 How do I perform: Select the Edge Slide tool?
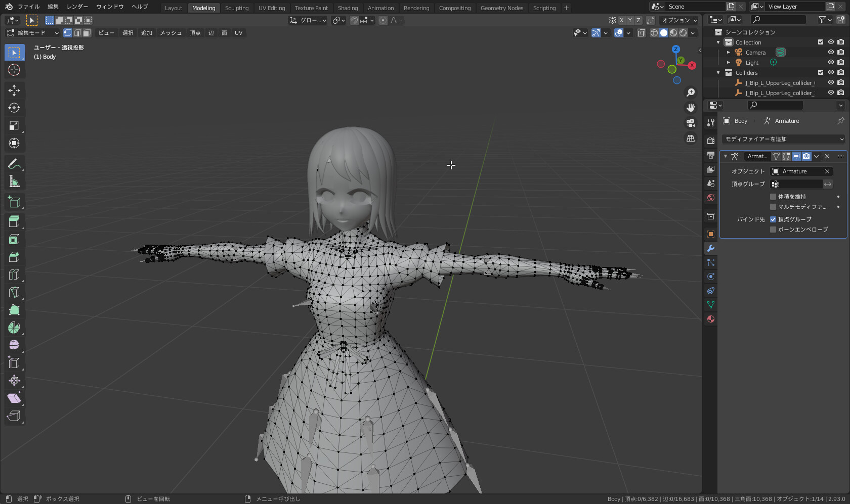(14, 363)
